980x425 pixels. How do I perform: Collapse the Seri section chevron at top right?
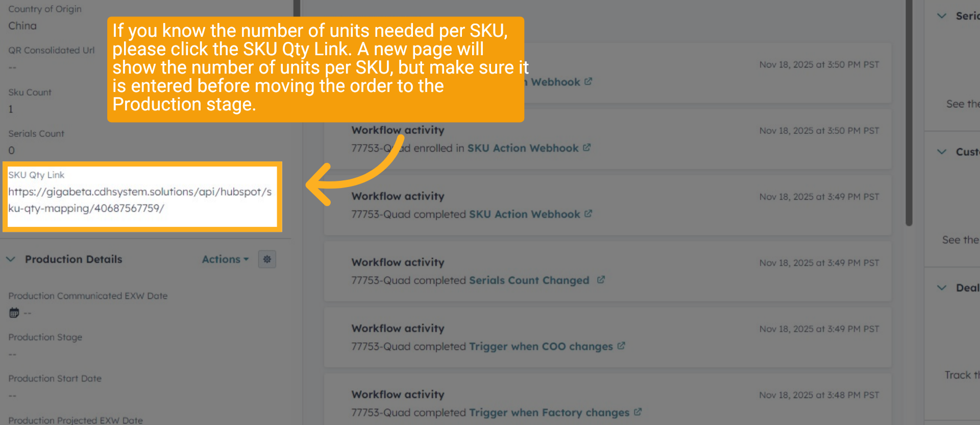(942, 16)
